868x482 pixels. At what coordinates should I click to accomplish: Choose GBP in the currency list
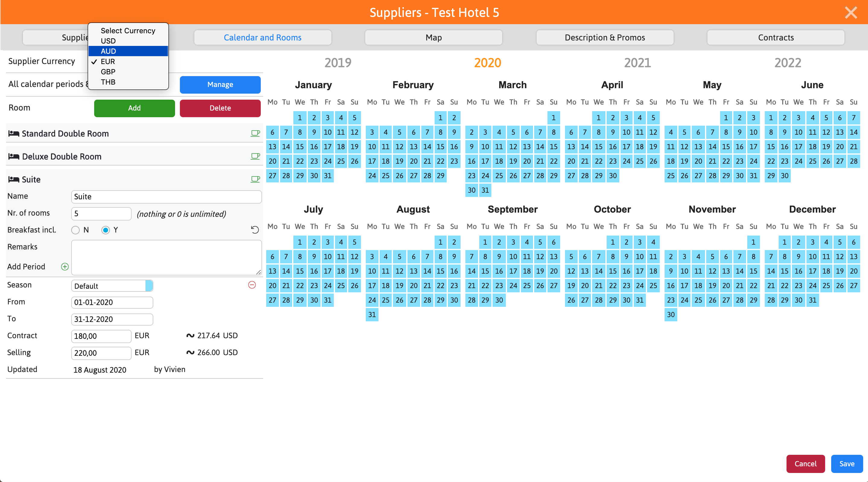coord(128,72)
